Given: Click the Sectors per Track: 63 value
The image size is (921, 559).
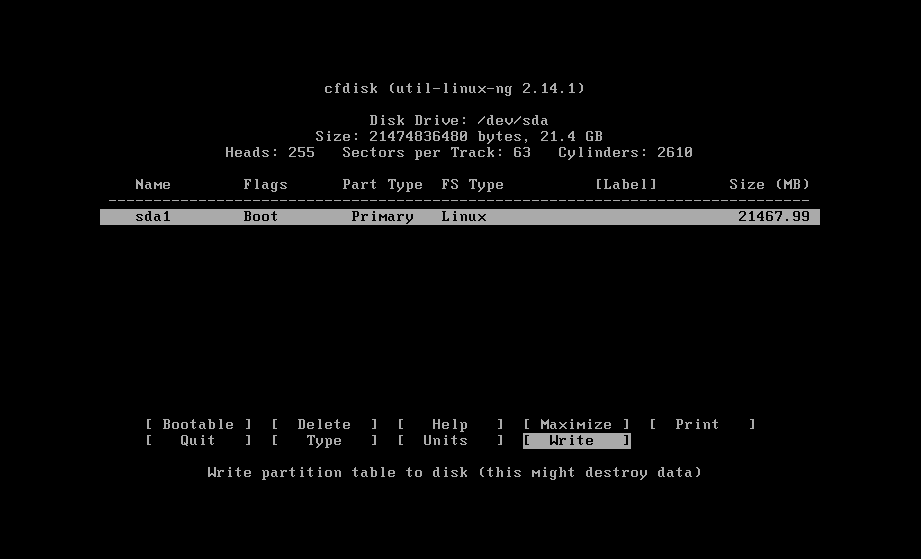Looking at the screenshot, I should 436,153.
